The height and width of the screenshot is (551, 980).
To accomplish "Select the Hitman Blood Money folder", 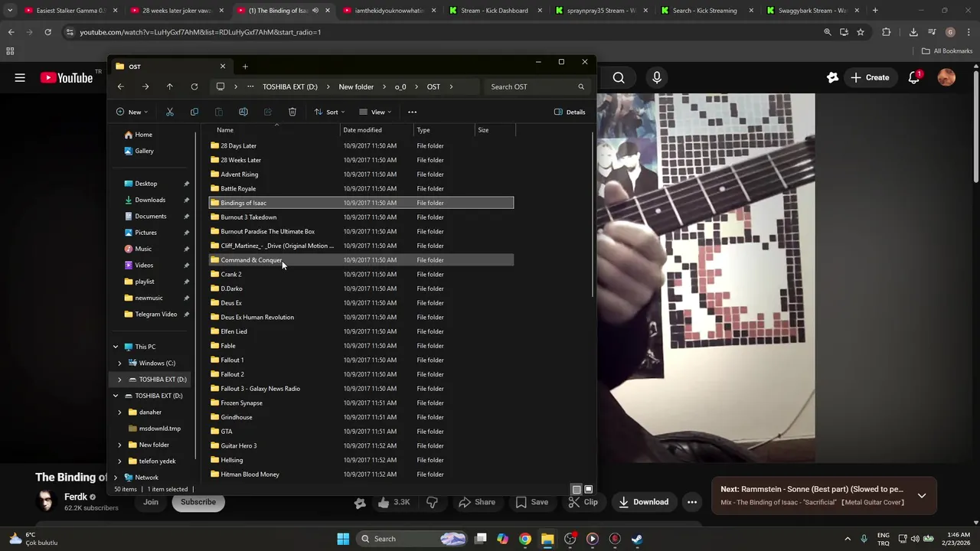I will pyautogui.click(x=361, y=474).
